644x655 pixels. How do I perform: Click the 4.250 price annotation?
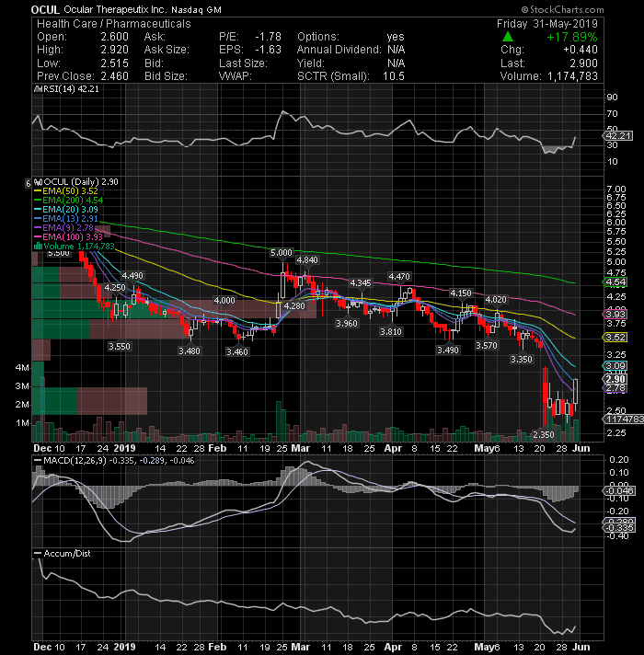click(x=115, y=288)
